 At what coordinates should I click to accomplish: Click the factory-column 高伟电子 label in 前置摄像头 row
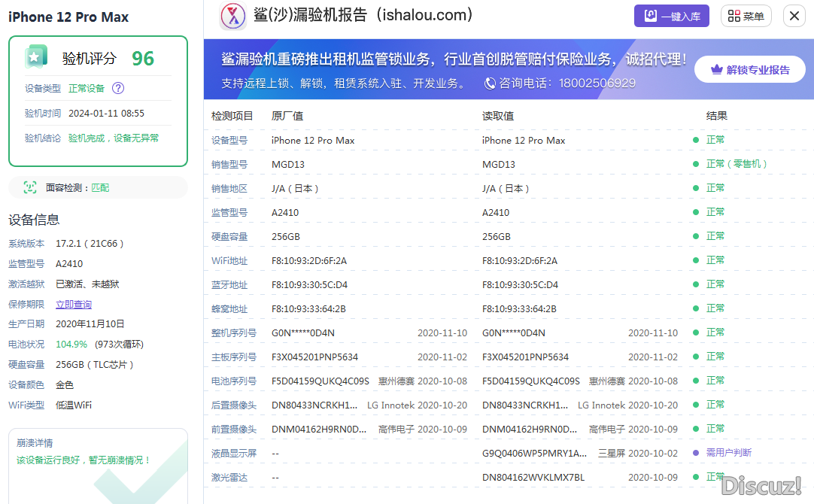[x=396, y=430]
